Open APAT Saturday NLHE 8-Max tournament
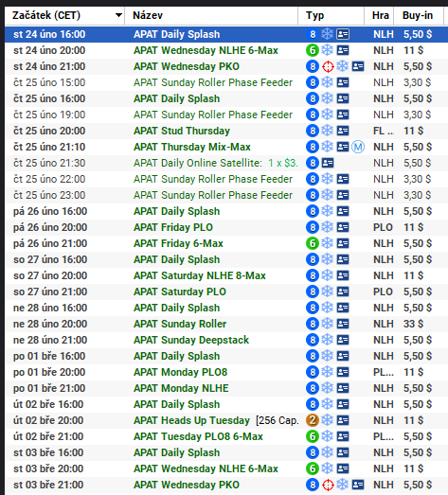This screenshot has width=448, height=495. click(226, 275)
